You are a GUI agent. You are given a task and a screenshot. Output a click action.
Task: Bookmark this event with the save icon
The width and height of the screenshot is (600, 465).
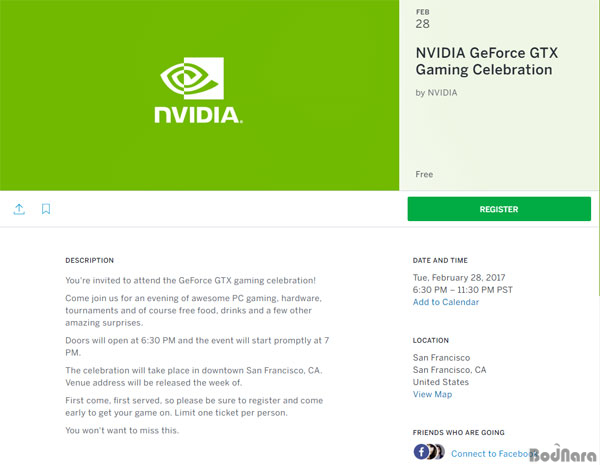[46, 209]
